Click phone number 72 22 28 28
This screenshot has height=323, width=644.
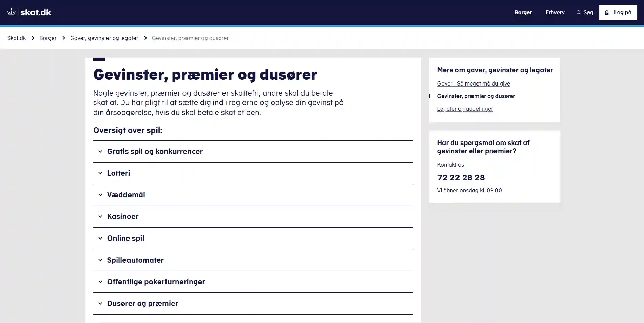coord(461,177)
